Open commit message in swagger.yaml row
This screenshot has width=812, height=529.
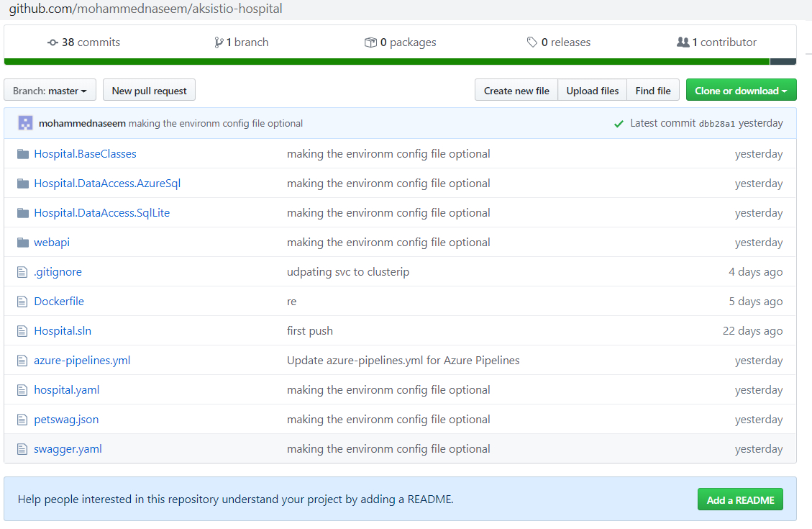coord(388,449)
